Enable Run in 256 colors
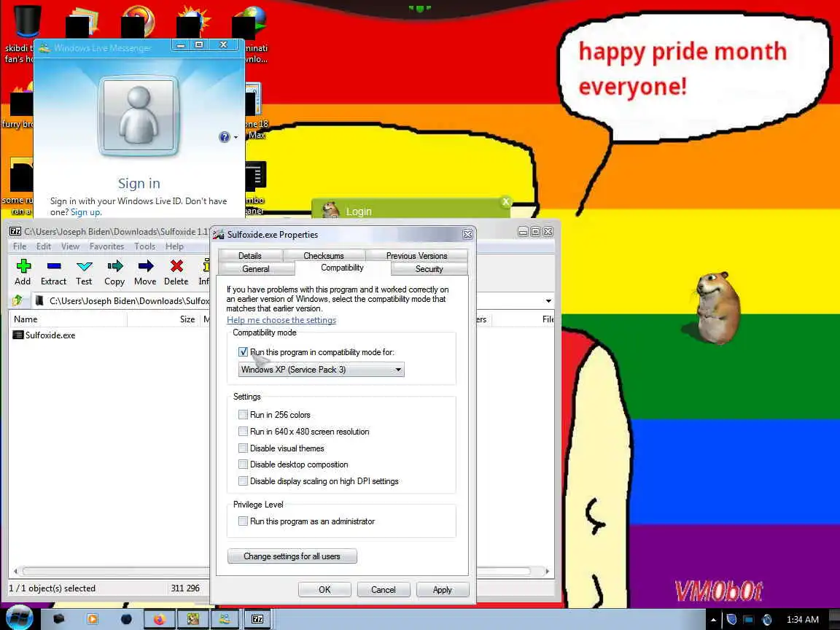Screen dimensions: 840x630 244,415
